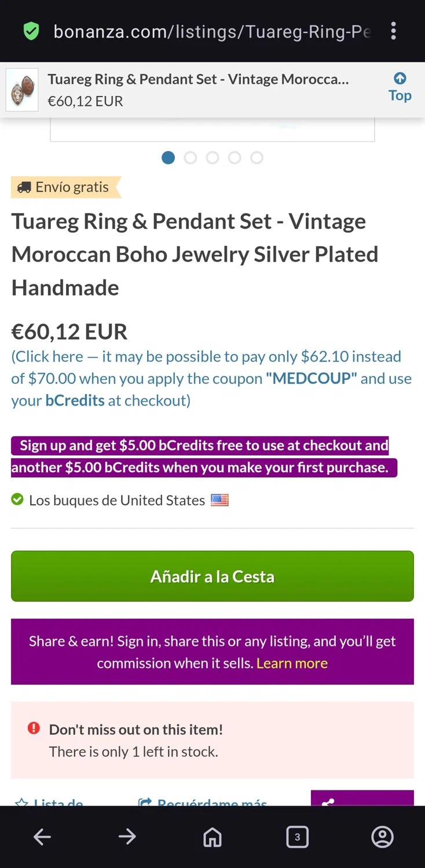Select the fourth image carousel dot
This screenshot has height=868, width=425.
(235, 157)
